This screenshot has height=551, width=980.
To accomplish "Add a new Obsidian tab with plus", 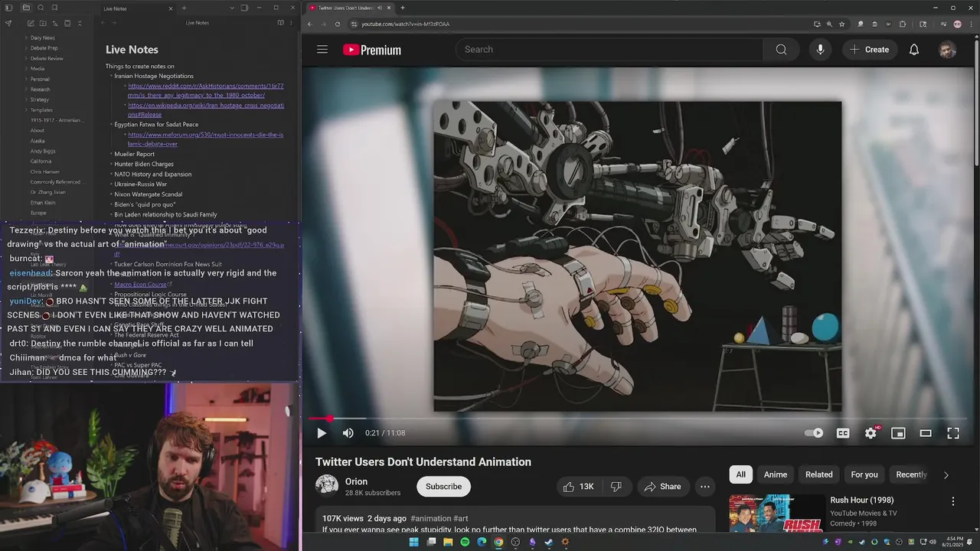I will pyautogui.click(x=184, y=8).
